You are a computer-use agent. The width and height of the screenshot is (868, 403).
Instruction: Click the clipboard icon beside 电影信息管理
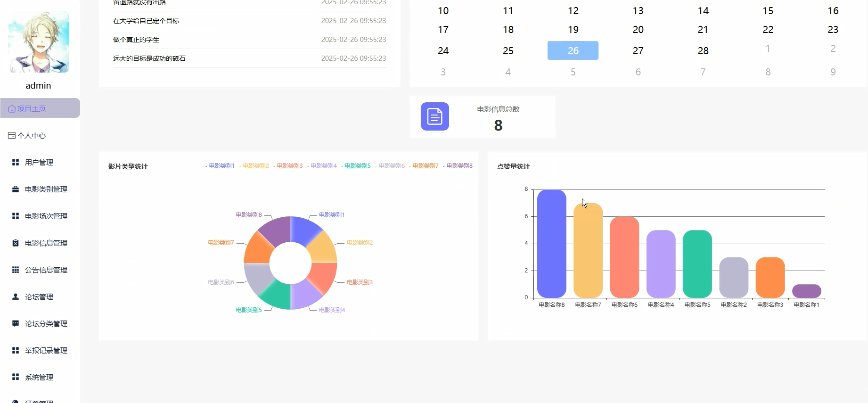coord(16,243)
